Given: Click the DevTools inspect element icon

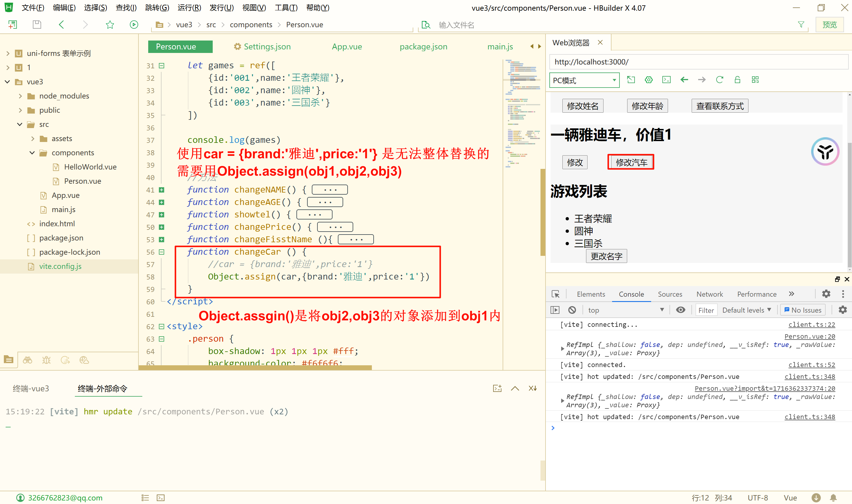Looking at the screenshot, I should pyautogui.click(x=556, y=294).
